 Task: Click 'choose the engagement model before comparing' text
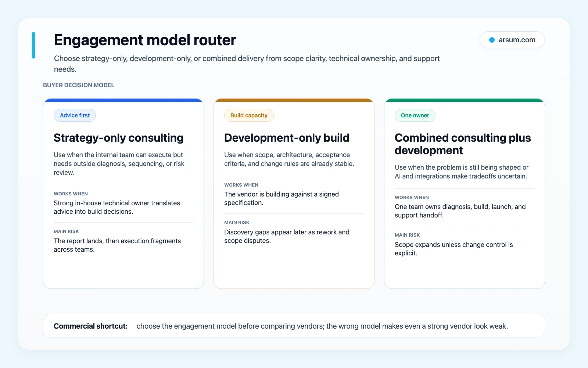click(x=322, y=326)
